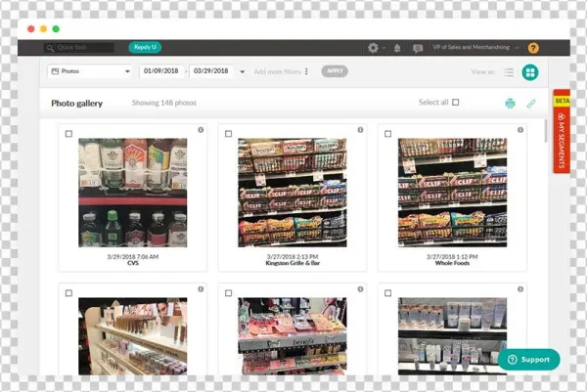
Task: Click the Quick find search field
Action: click(x=80, y=48)
